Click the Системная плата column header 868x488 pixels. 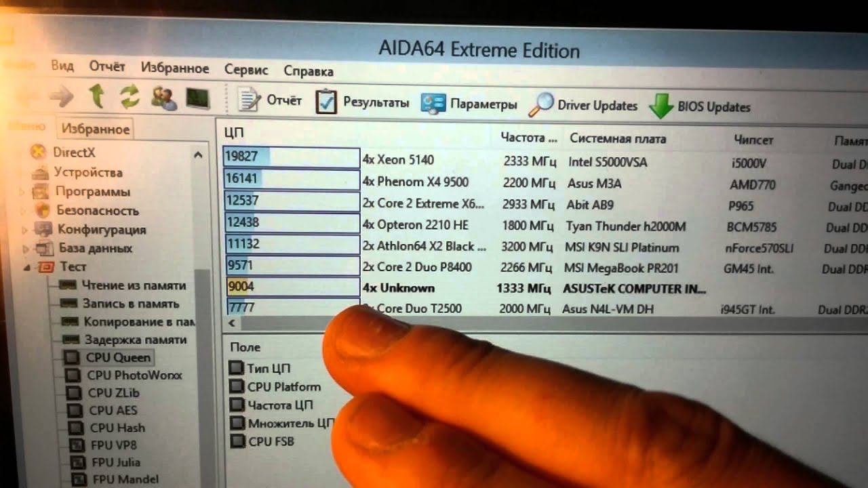(x=618, y=139)
